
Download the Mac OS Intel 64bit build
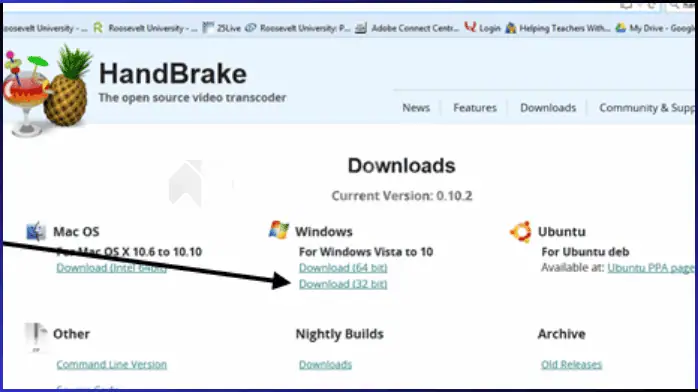click(111, 268)
